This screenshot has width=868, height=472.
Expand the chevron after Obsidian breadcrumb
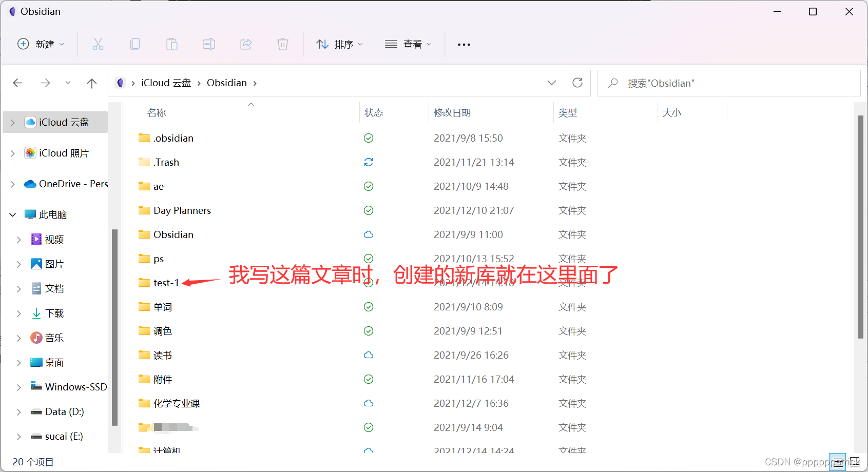(x=255, y=83)
